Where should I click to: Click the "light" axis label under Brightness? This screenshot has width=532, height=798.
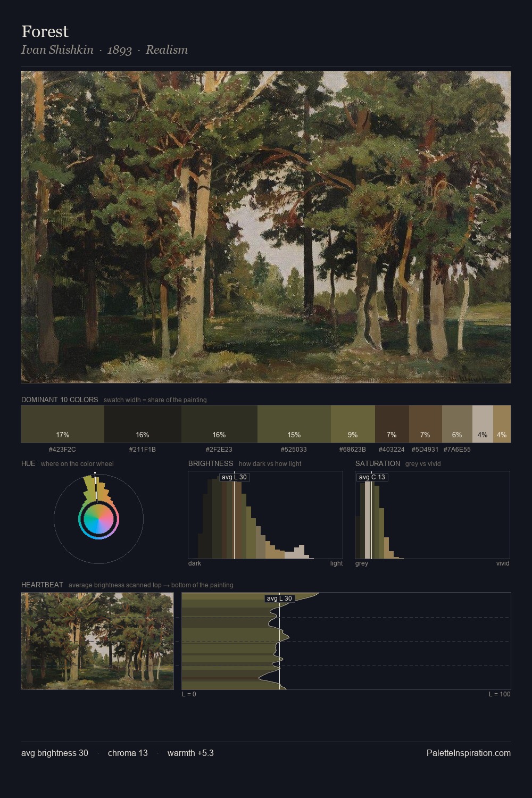tap(336, 563)
